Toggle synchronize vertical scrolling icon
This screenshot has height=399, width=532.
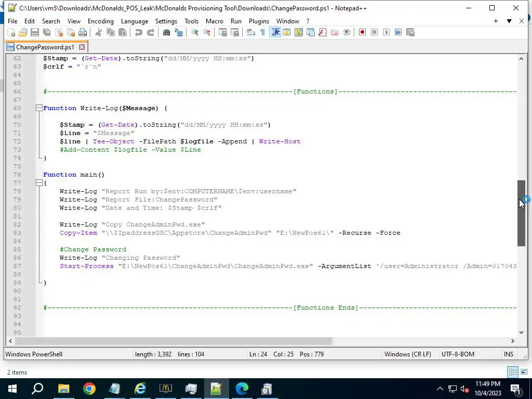(x=222, y=32)
